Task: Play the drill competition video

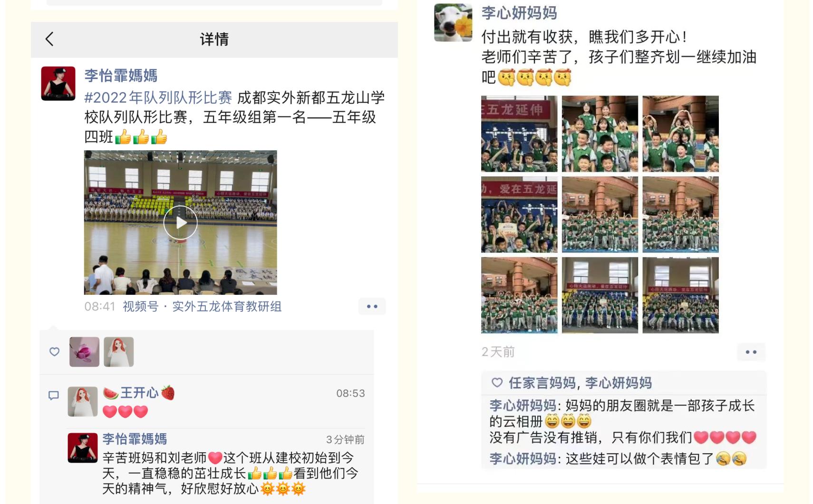Action: [x=181, y=223]
